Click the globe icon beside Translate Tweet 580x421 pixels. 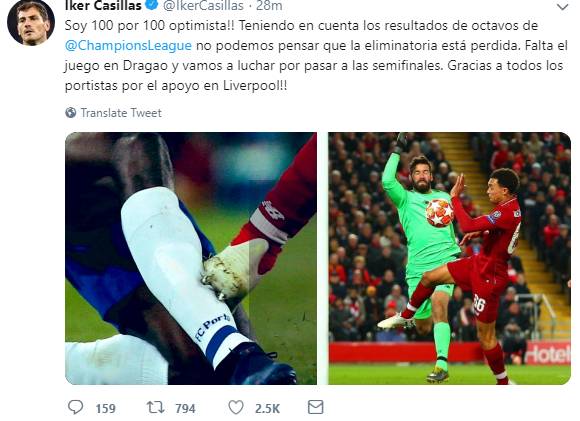(x=71, y=112)
